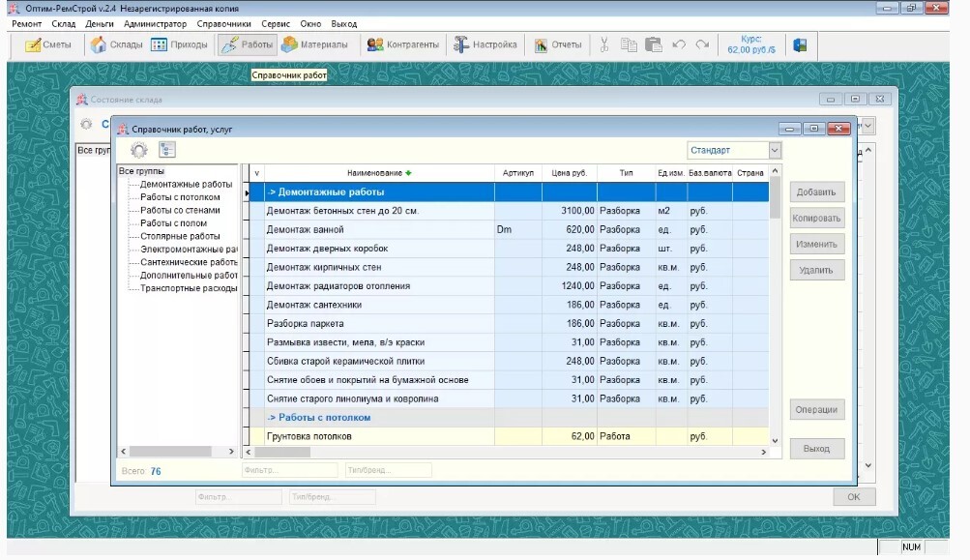This screenshot has height=560, width=970.
Task: Click the exit door icon in toolbar
Action: [800, 44]
